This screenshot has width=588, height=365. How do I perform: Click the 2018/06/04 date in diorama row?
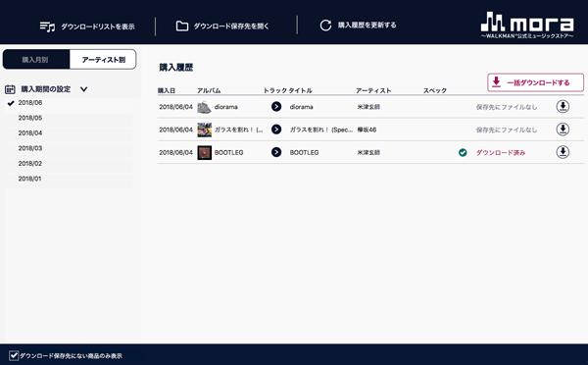pyautogui.click(x=175, y=107)
